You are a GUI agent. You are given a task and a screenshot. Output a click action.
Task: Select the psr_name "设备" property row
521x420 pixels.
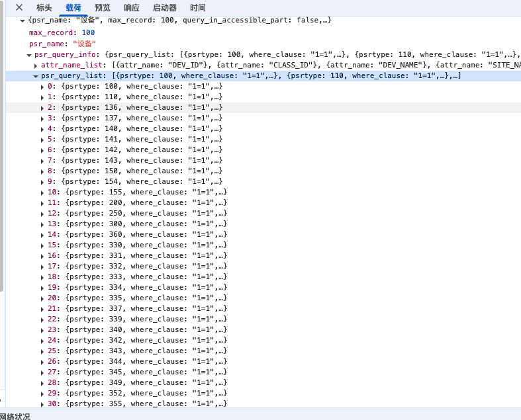coord(62,44)
